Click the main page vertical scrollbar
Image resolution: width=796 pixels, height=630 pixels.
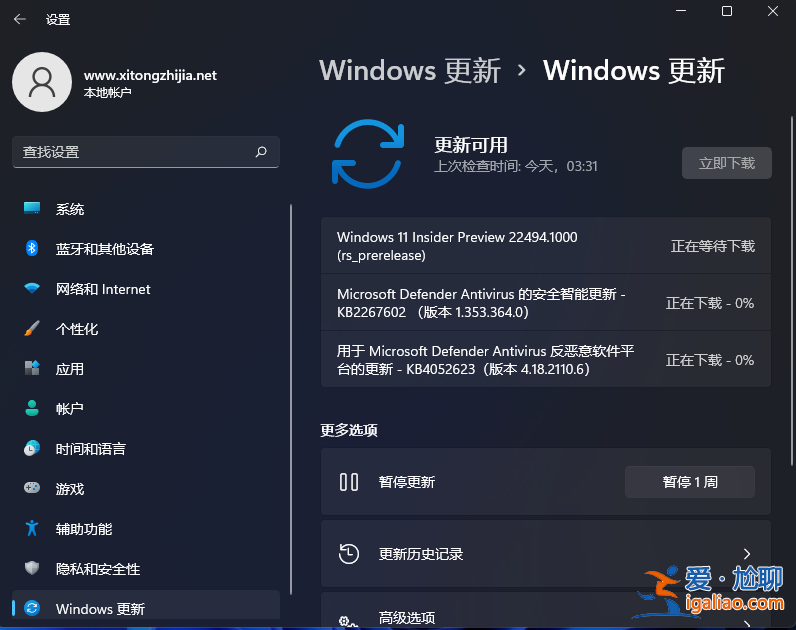click(x=792, y=291)
